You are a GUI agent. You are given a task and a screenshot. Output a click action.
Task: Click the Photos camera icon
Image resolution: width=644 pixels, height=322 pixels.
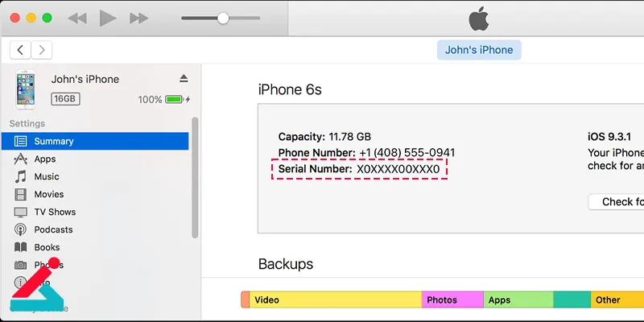pyautogui.click(x=21, y=266)
